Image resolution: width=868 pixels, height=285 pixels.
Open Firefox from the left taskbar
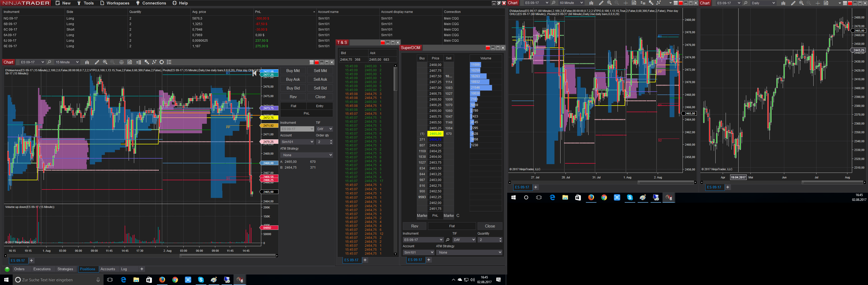tap(162, 280)
